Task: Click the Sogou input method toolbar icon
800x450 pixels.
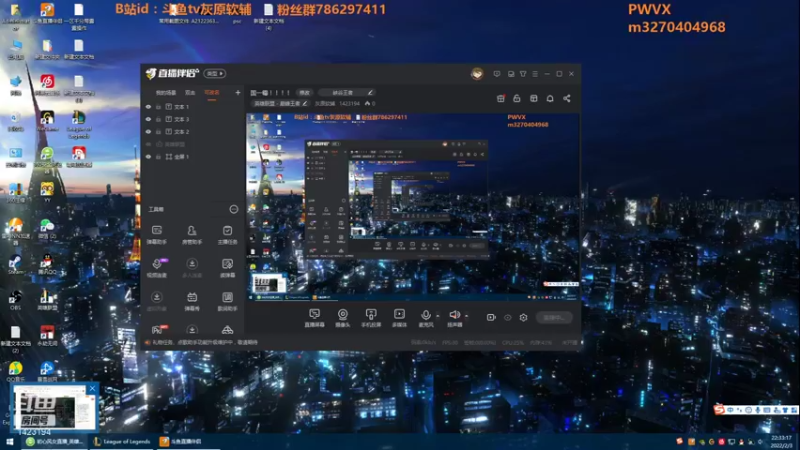Action: [719, 410]
